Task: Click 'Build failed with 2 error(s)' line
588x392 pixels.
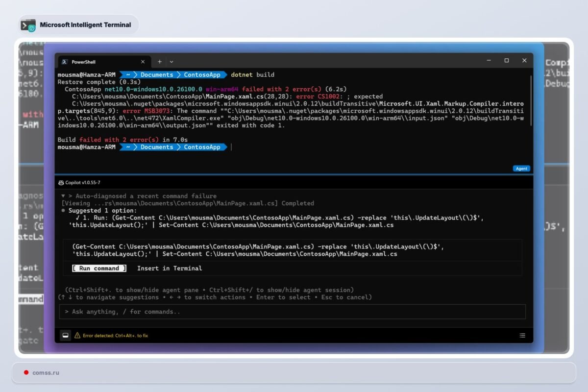Action: pos(122,140)
